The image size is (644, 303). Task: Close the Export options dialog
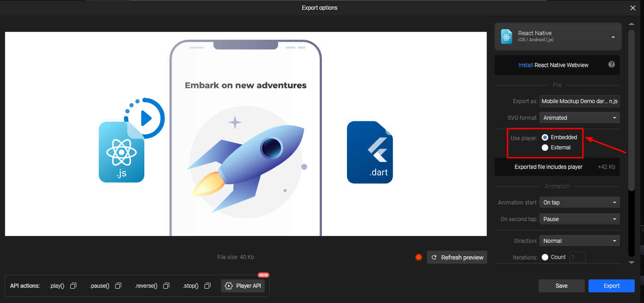633,8
